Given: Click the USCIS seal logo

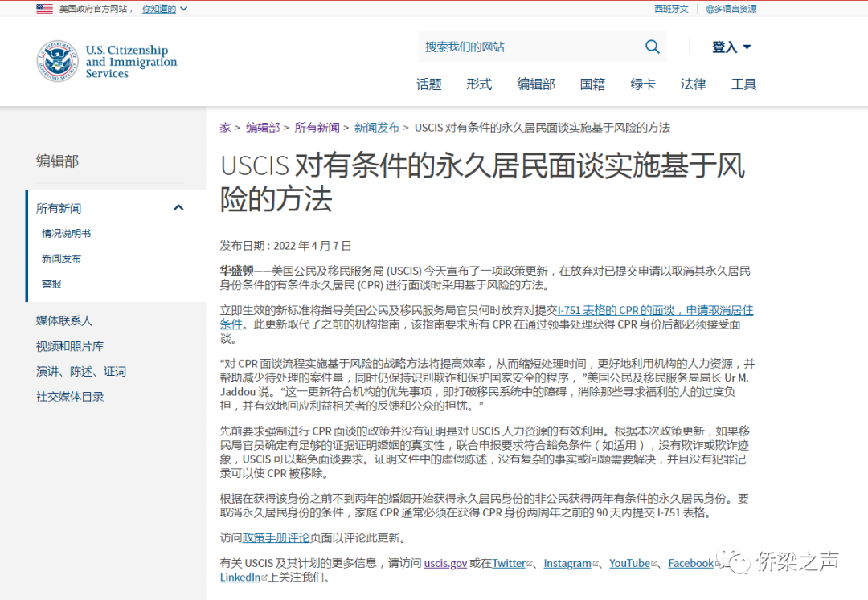Looking at the screenshot, I should pyautogui.click(x=58, y=61).
